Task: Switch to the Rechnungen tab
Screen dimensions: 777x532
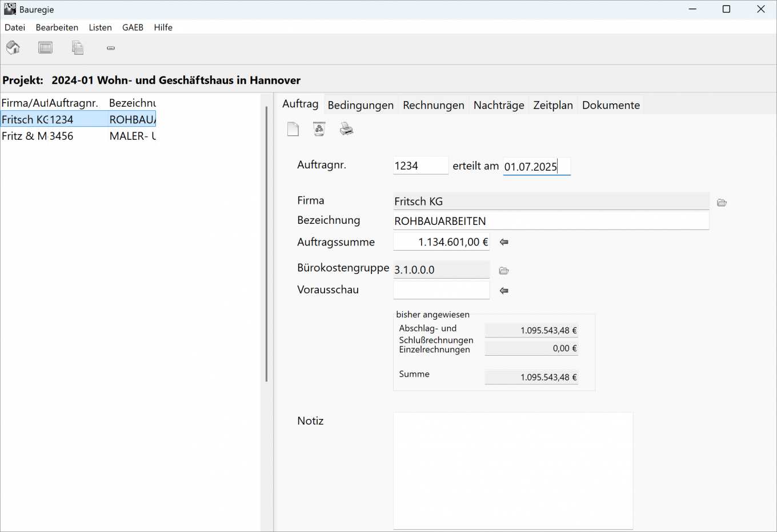Action: [433, 105]
